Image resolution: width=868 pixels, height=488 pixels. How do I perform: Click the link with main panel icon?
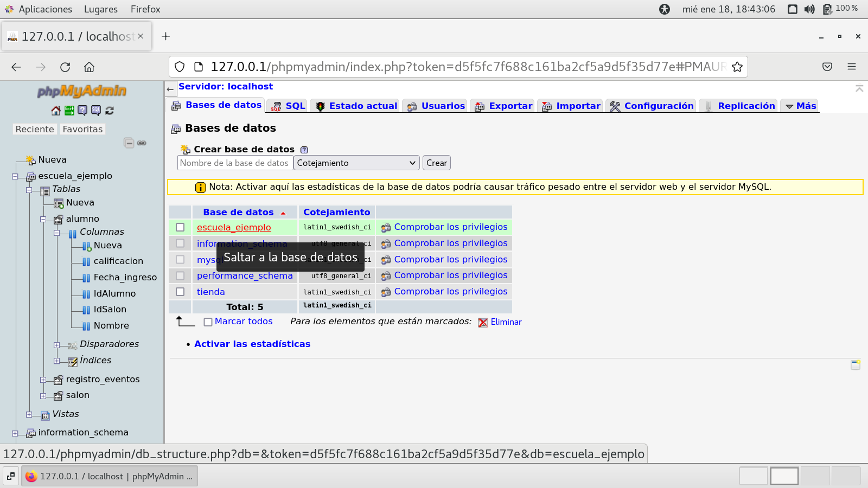point(142,143)
